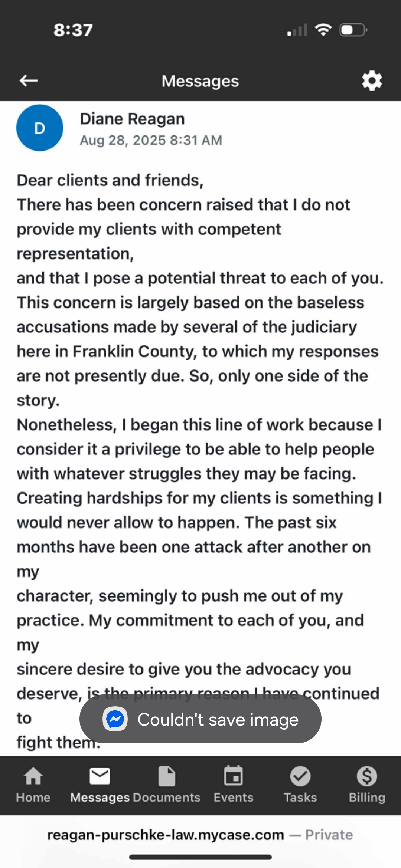The width and height of the screenshot is (401, 868).
Task: Tap the back arrow icon
Action: click(x=29, y=80)
